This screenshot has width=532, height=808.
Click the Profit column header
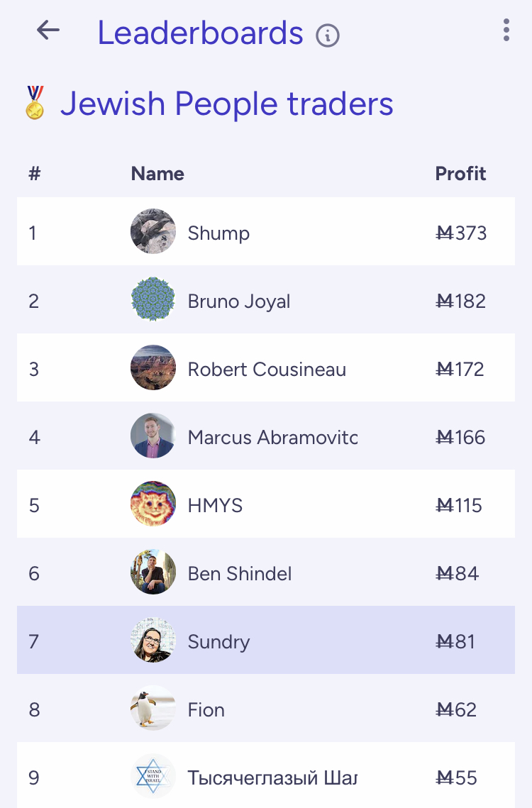coord(460,174)
